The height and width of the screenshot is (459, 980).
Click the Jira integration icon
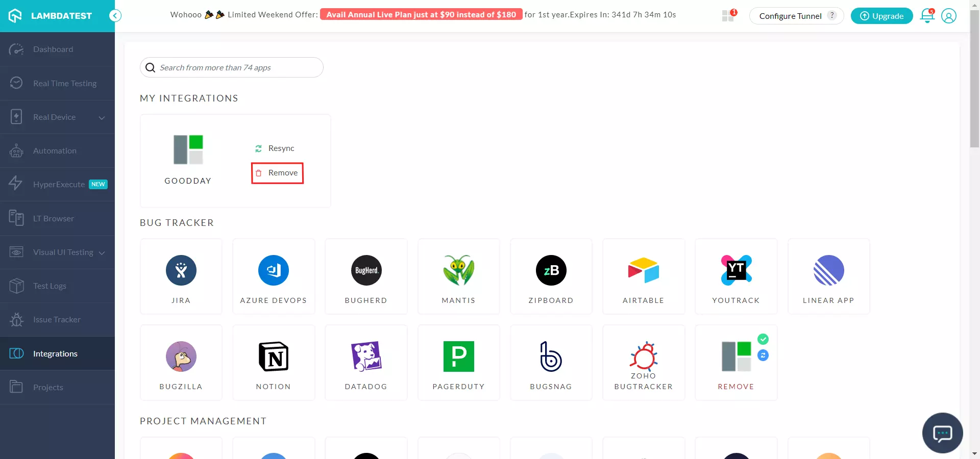(181, 270)
